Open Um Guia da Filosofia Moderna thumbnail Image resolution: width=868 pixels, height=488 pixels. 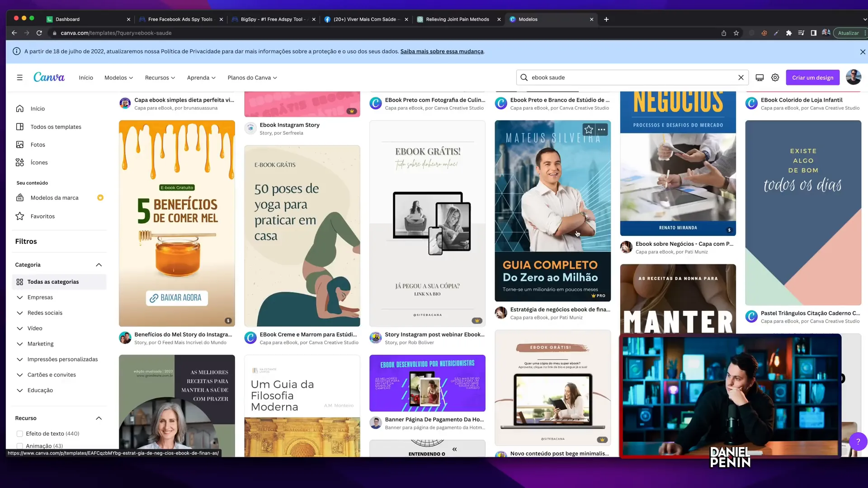302,406
